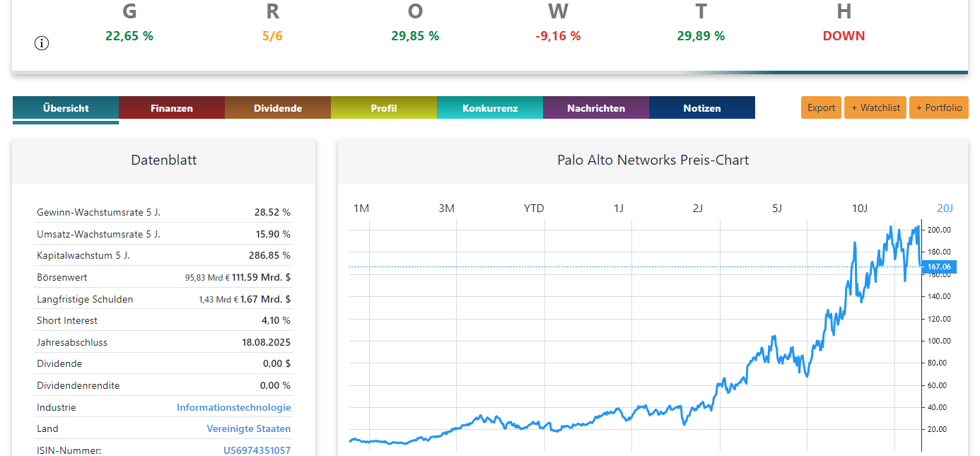980x456 pixels.
Task: Open the Übersicht tab
Action: click(66, 108)
